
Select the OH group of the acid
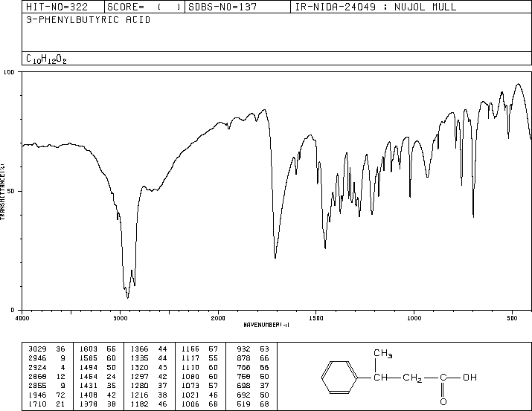point(470,377)
